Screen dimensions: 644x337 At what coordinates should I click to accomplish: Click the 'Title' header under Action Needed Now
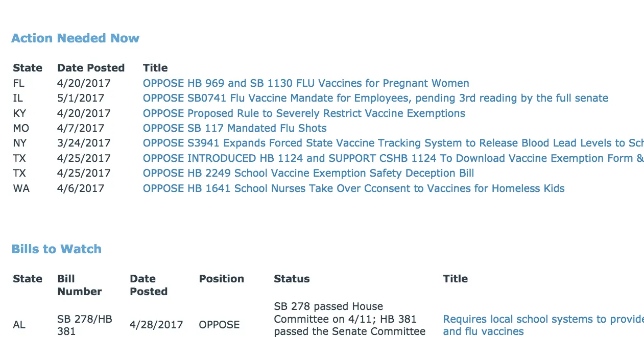pyautogui.click(x=155, y=68)
